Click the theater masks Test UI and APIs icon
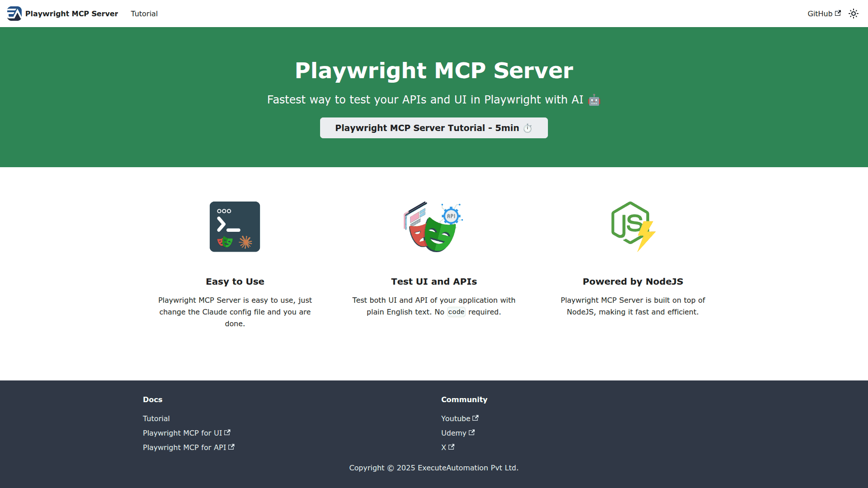 point(433,227)
